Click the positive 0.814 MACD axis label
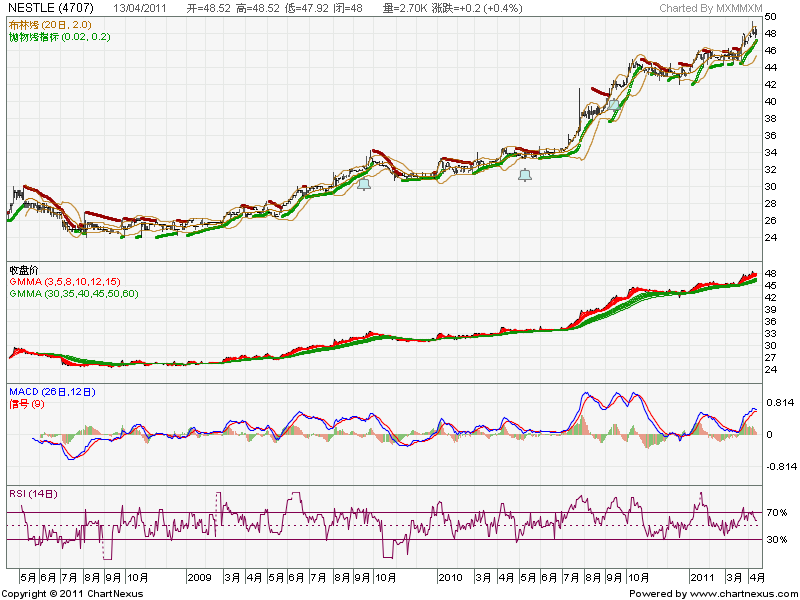Viewport: 800px width, 600px height. coord(780,403)
